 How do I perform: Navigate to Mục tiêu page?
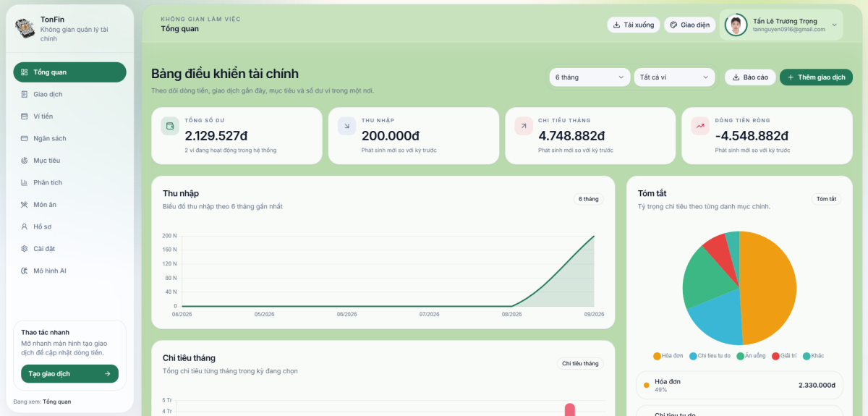point(69,161)
